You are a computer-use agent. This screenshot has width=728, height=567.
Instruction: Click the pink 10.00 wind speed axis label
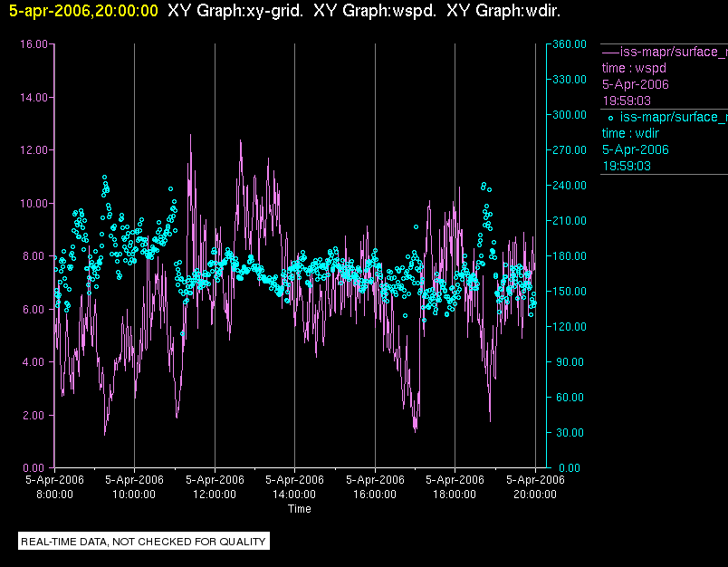pyautogui.click(x=34, y=204)
